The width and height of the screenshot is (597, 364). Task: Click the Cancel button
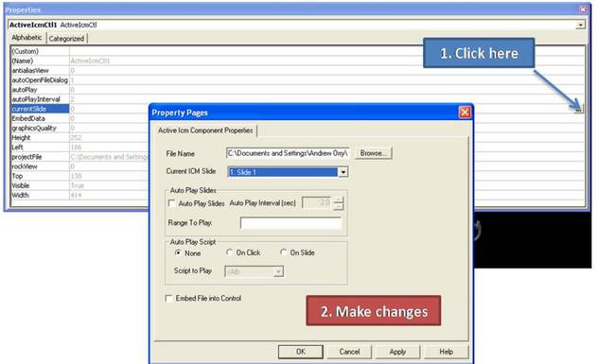349,352
